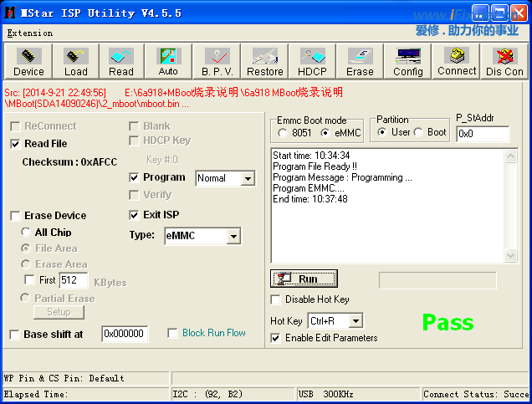Select the Erase toolbar icon
Screen dimensions: 532x404
click(x=360, y=61)
